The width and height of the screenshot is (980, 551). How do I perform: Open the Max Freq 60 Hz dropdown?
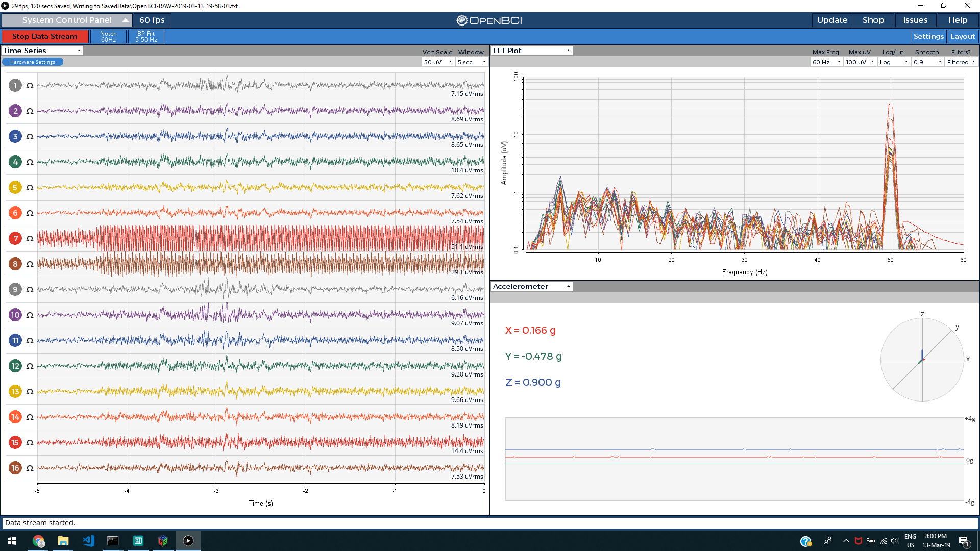pyautogui.click(x=826, y=62)
